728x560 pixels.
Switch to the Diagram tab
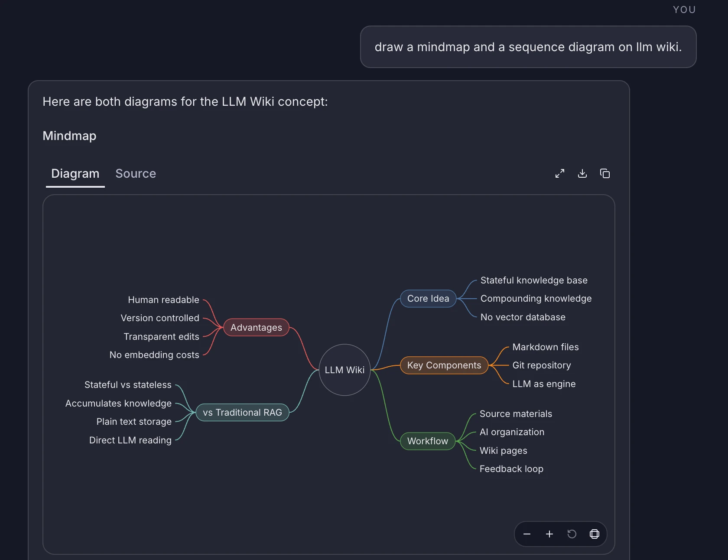click(75, 173)
